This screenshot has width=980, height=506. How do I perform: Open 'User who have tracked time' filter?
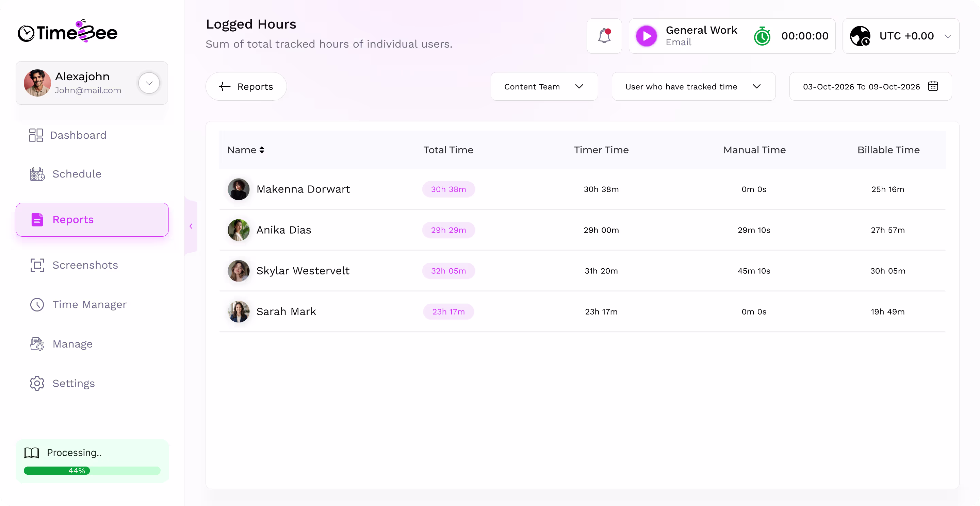[x=693, y=86]
